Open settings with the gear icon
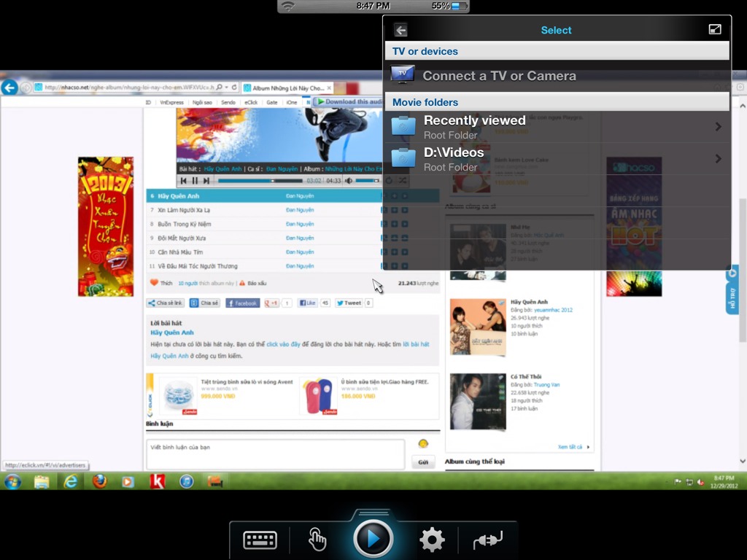The height and width of the screenshot is (560, 747). [432, 540]
